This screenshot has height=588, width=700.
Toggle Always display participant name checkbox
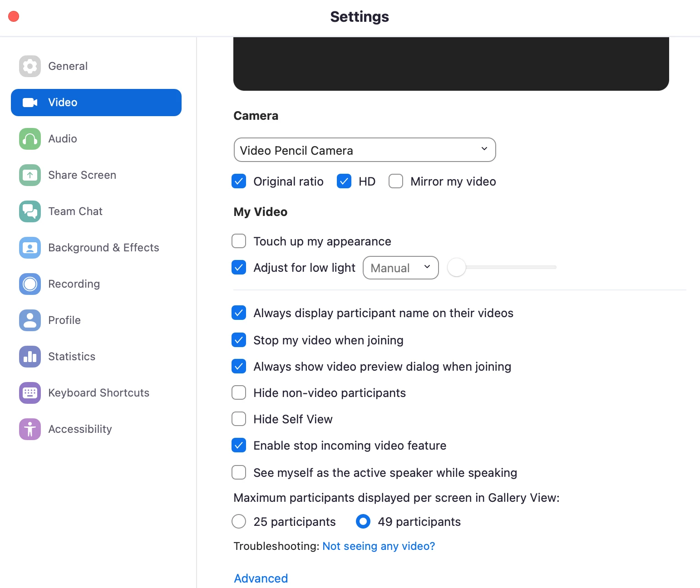tap(239, 313)
